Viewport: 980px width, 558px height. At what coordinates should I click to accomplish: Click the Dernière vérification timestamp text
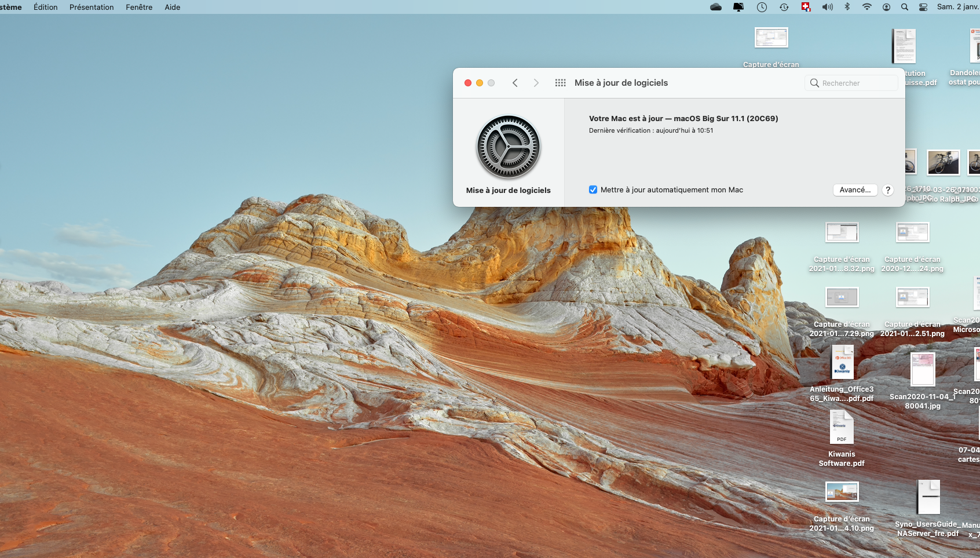651,130
